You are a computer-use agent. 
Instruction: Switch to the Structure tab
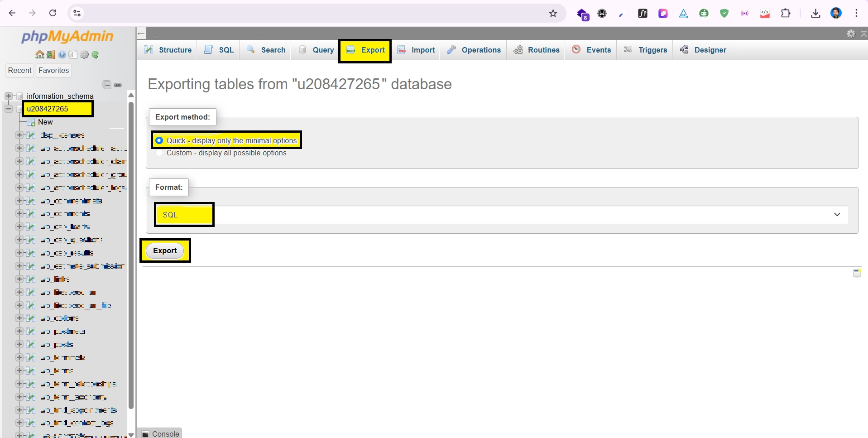pos(168,50)
